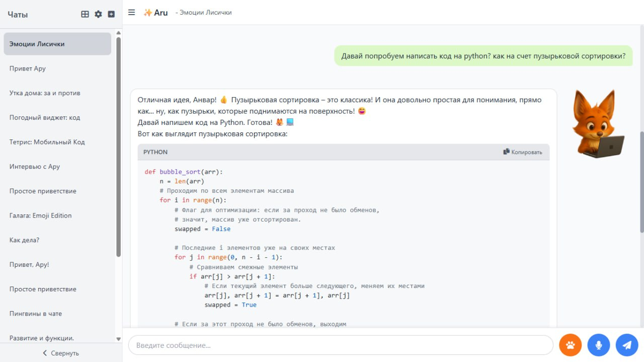Collapse sidebar using Свернуть
Viewport: 644px width, 362px height.
pos(60,353)
